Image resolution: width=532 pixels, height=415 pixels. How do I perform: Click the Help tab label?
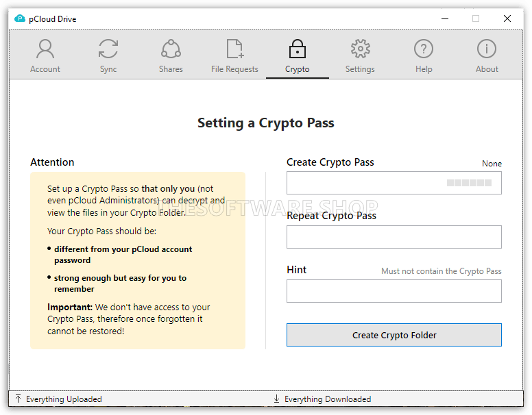(x=424, y=69)
